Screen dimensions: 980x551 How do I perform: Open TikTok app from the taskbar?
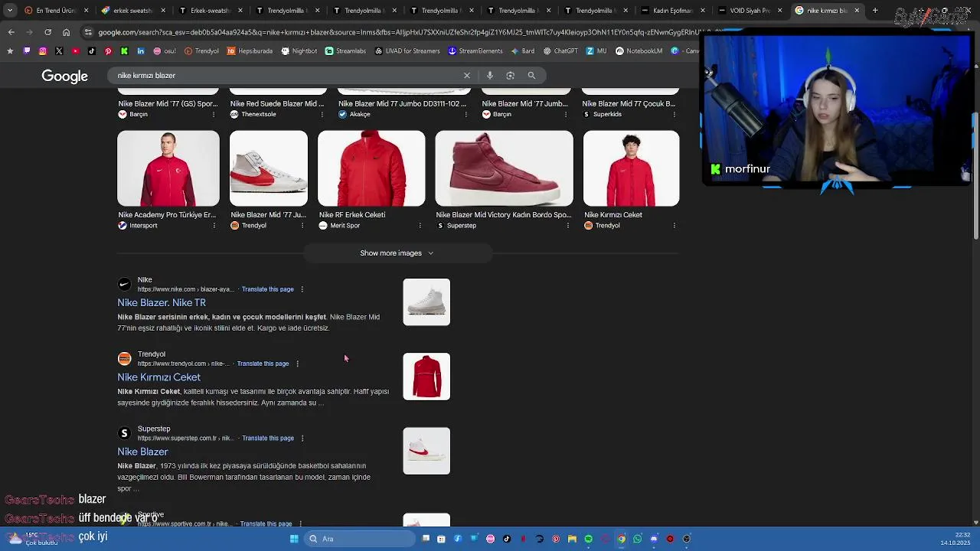507,539
